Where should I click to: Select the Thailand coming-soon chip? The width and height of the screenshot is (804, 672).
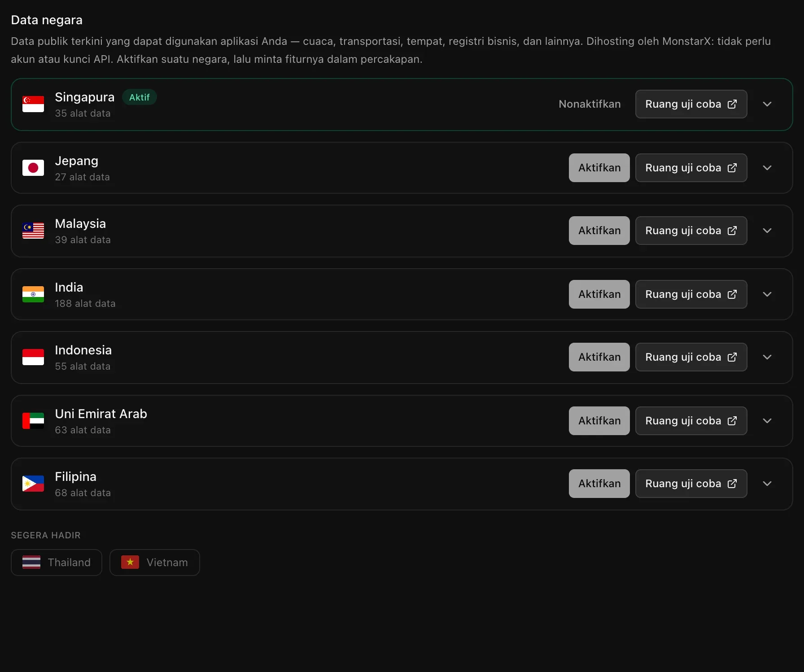tap(57, 563)
